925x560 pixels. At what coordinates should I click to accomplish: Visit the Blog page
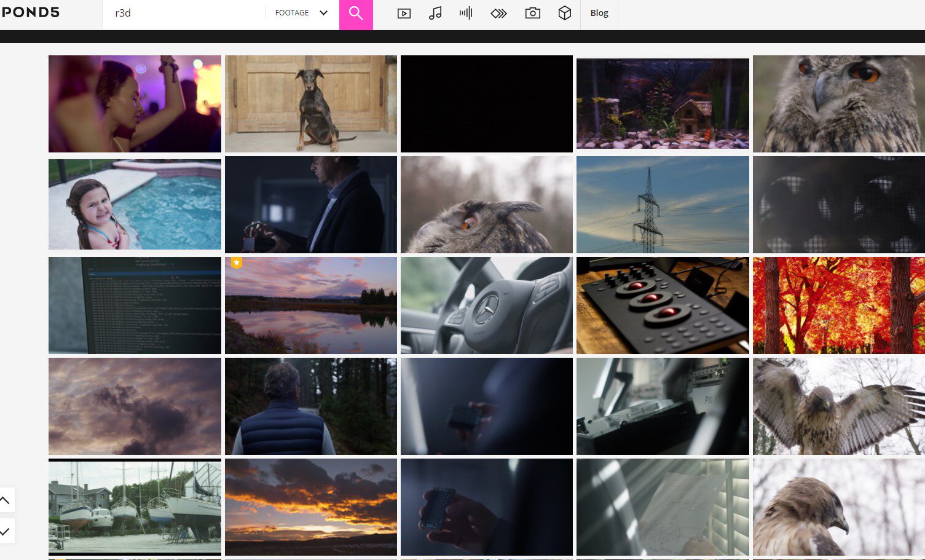pyautogui.click(x=599, y=12)
